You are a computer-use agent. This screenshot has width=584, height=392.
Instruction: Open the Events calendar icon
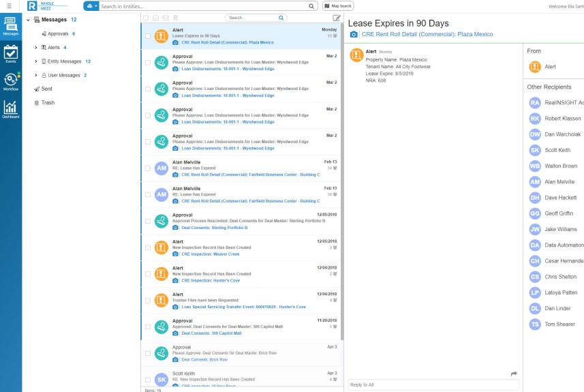10,54
